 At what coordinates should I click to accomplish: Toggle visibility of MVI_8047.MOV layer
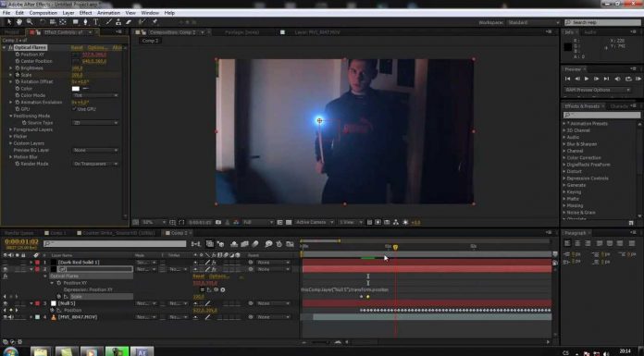tap(6, 317)
